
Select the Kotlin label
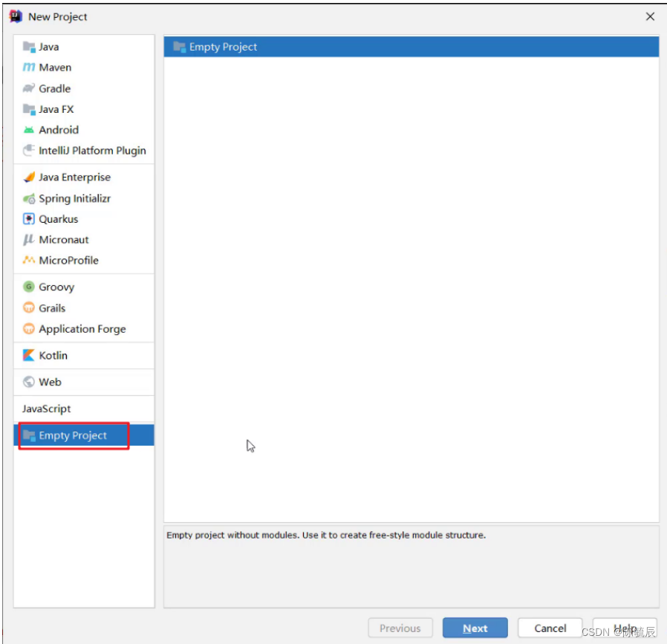(53, 355)
